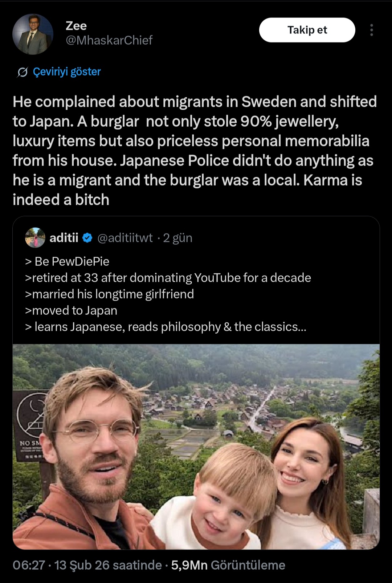
Task: Open the three-dot more options menu
Action: (371, 30)
